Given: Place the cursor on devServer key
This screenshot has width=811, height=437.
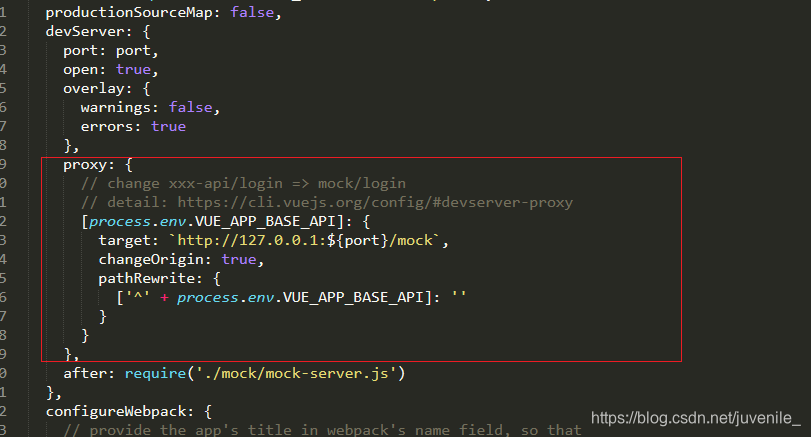Looking at the screenshot, I should click(x=85, y=32).
